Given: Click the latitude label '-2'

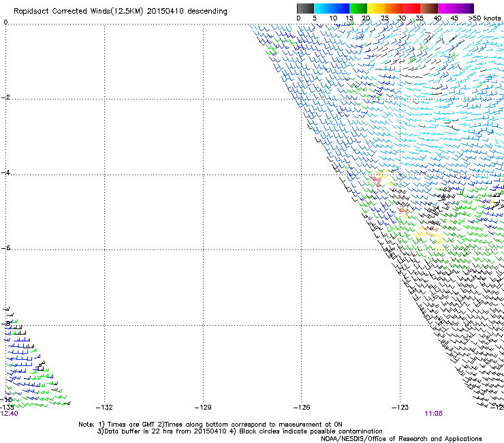Looking at the screenshot, I should pos(5,97).
